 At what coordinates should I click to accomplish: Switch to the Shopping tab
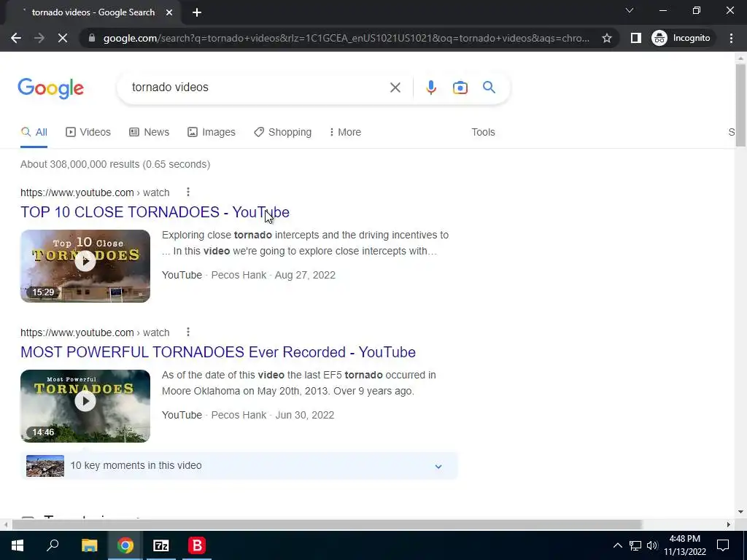point(282,133)
